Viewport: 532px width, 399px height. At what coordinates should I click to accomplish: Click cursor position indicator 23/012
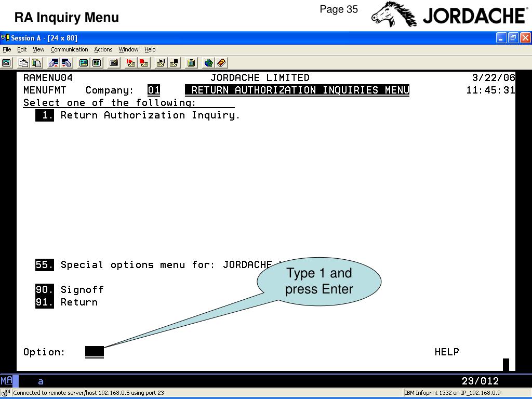pos(480,381)
